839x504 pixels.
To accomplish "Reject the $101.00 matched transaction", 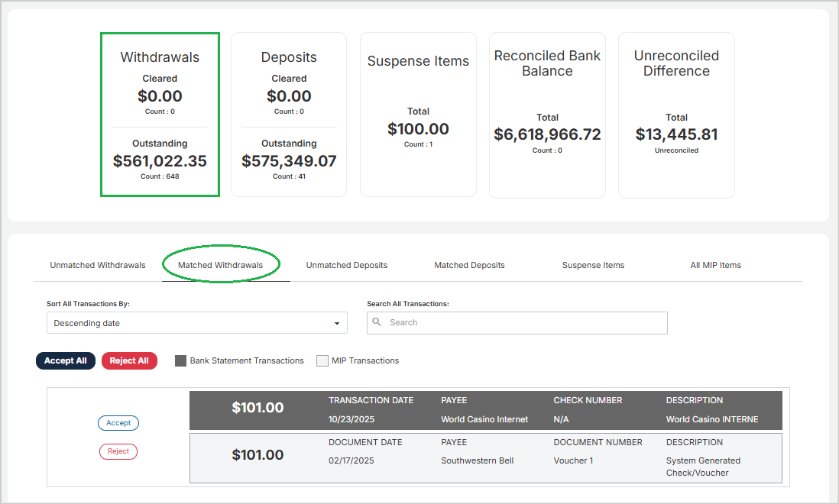I will (x=118, y=451).
